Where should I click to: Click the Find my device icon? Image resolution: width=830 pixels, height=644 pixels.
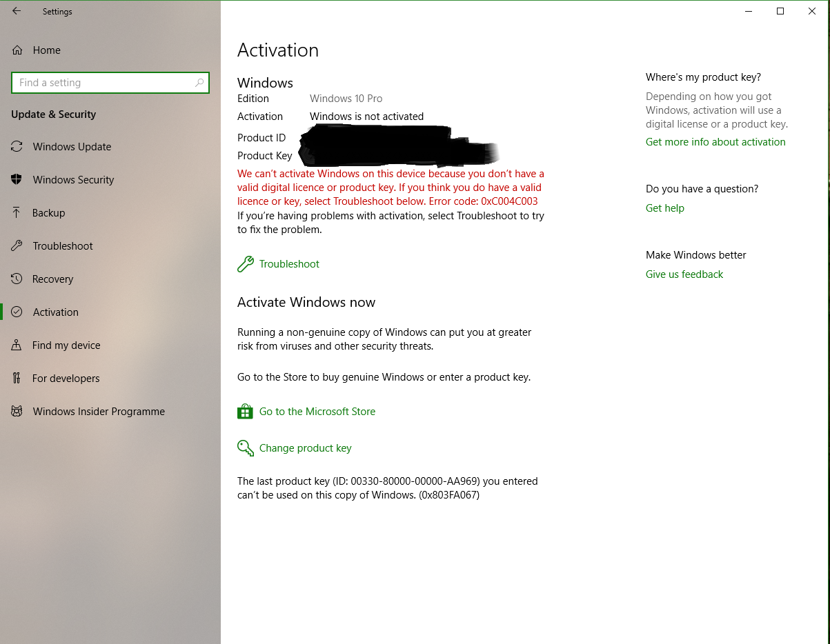[x=17, y=345]
